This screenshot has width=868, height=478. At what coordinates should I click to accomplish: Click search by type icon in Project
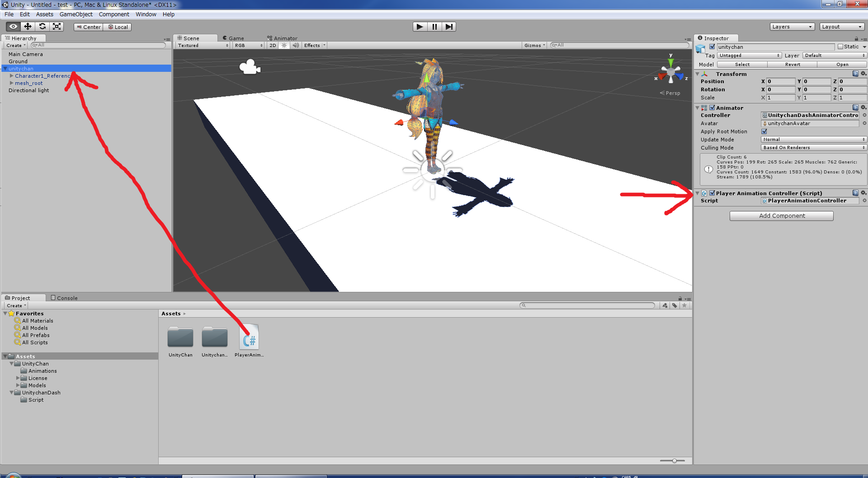click(665, 305)
